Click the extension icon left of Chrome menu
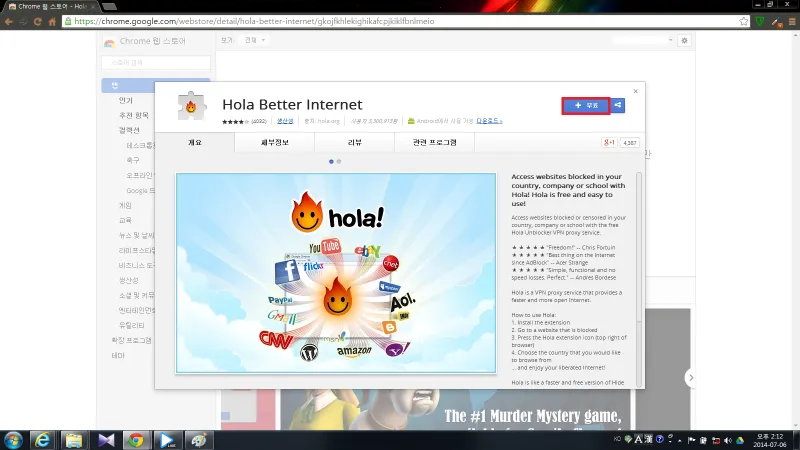 click(x=777, y=22)
